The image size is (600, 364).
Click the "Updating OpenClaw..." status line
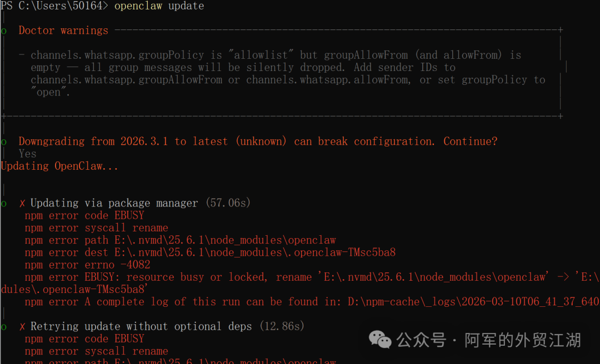[x=59, y=166]
